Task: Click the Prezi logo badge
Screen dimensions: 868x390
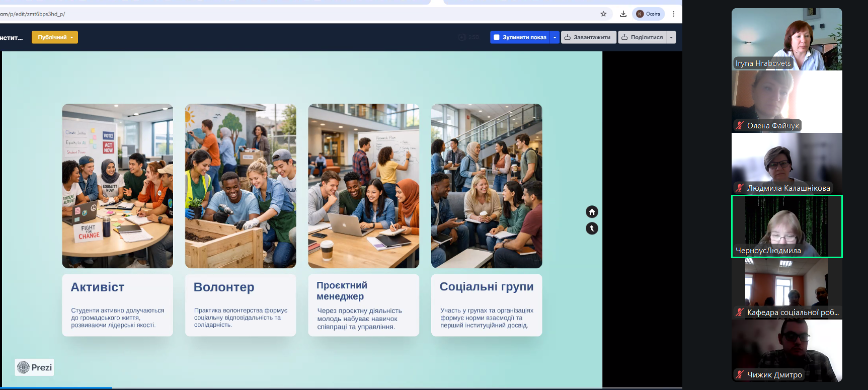Action: click(x=34, y=367)
